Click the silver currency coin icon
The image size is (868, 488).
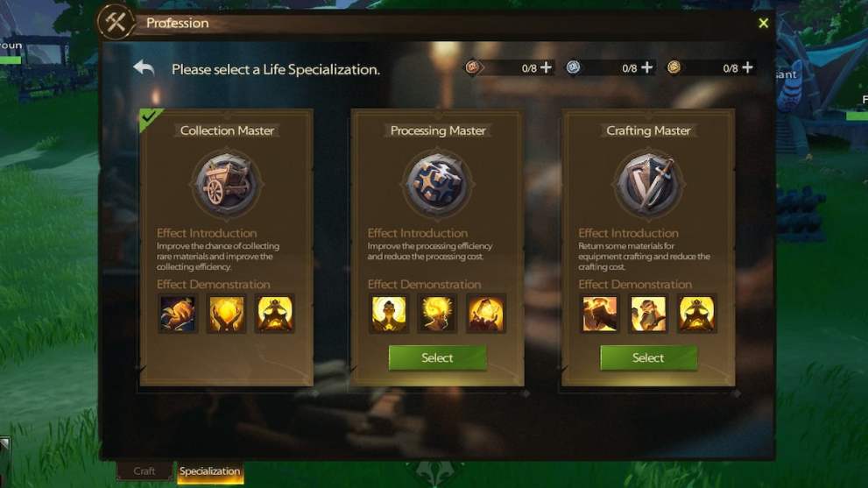tap(573, 67)
